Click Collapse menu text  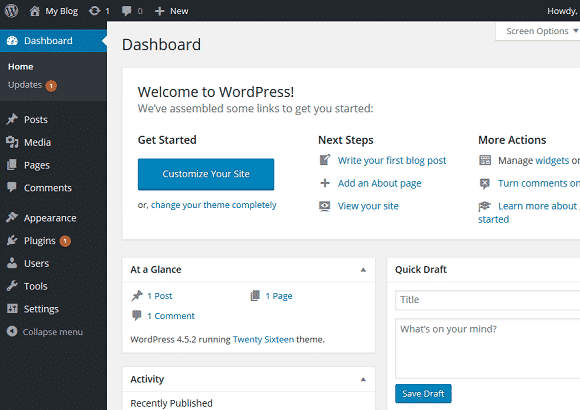tap(53, 332)
